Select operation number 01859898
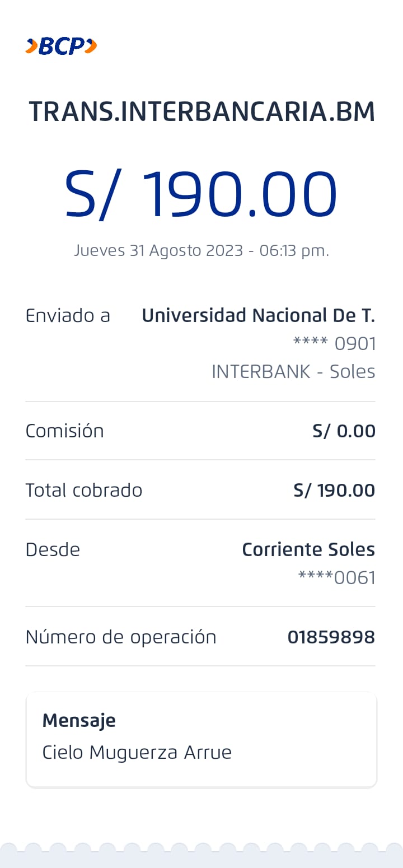 331,637
